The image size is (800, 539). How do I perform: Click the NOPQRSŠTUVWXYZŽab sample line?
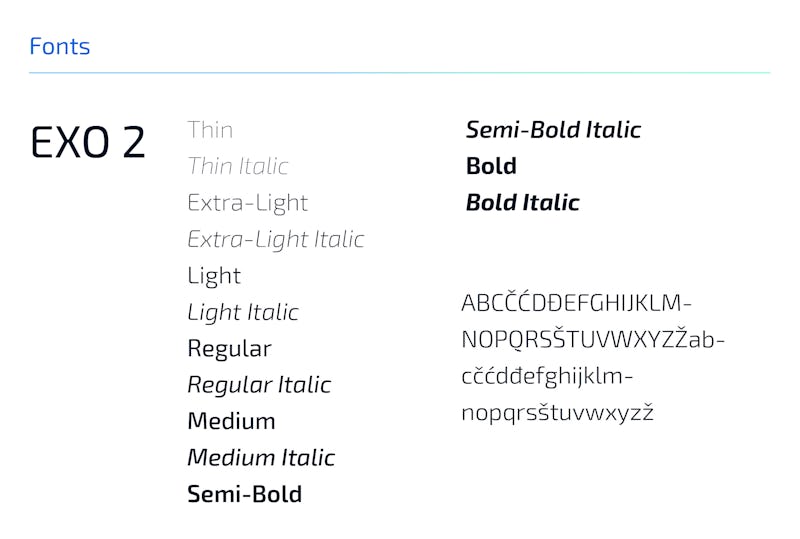592,339
